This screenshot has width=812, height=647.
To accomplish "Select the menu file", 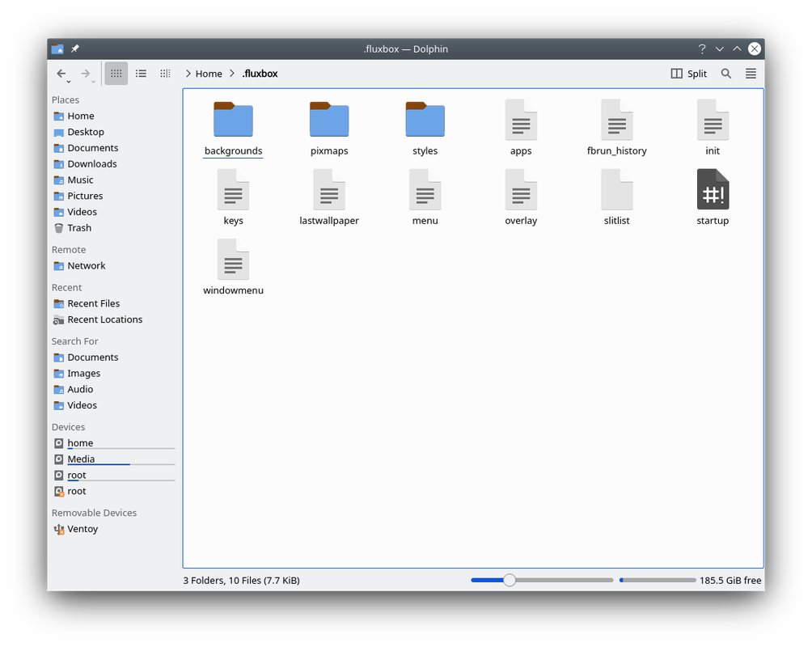I will tap(425, 197).
